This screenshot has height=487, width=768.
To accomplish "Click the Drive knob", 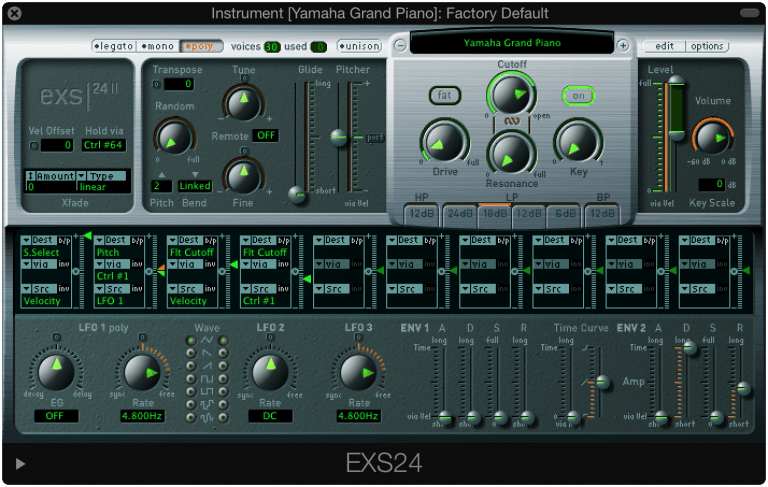I will click(x=444, y=143).
